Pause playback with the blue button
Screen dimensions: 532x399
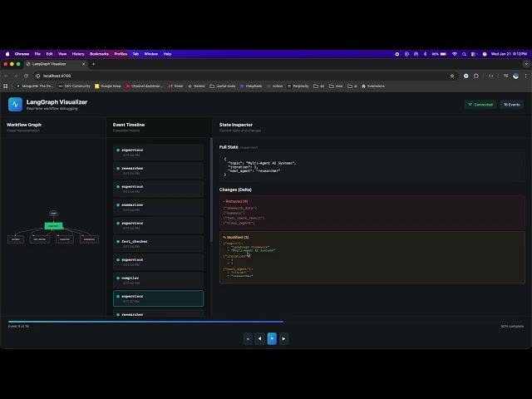272,338
